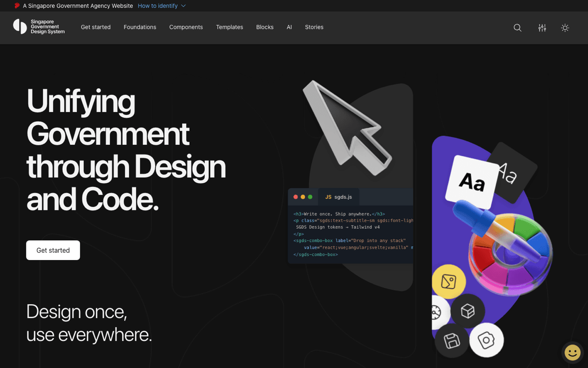
Task: Open the Blocks menu item
Action: 265,27
